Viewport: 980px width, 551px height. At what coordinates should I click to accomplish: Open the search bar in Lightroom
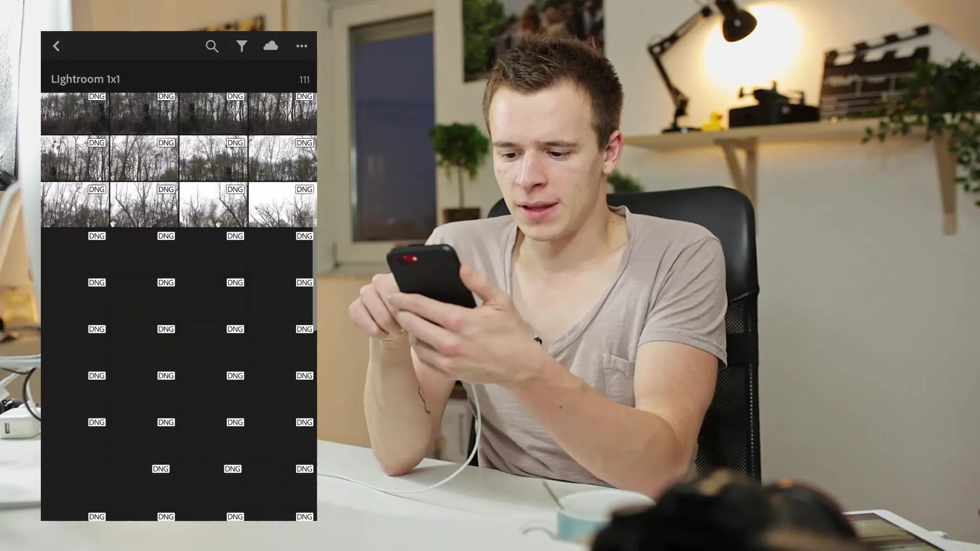[x=211, y=46]
